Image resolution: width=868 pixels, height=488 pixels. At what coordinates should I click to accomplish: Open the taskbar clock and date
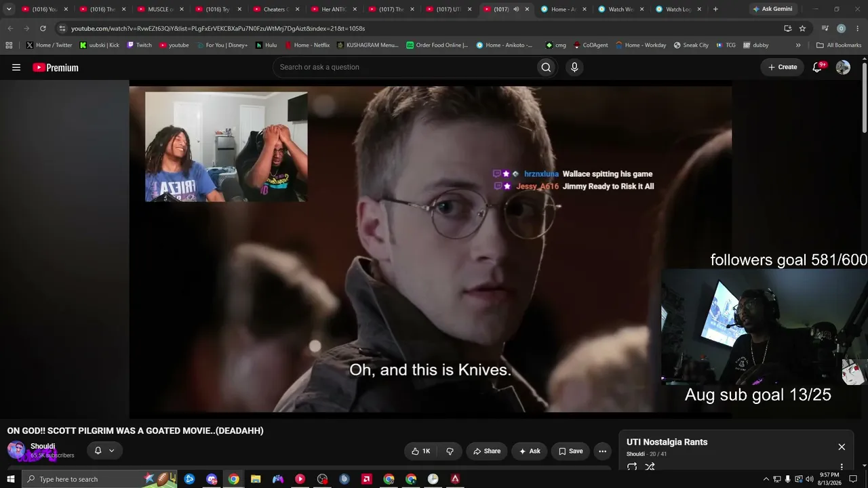(829, 479)
